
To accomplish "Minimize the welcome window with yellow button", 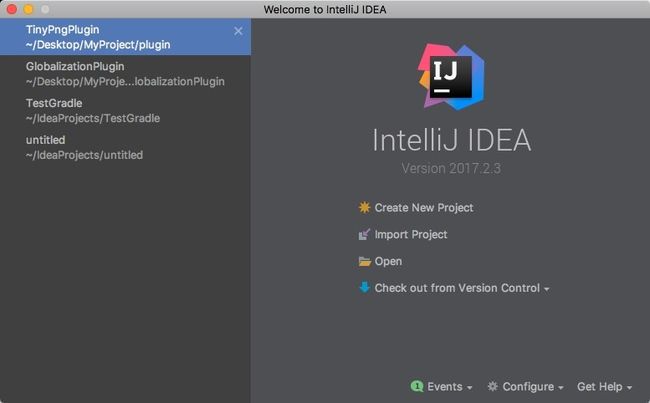I will click(x=28, y=9).
